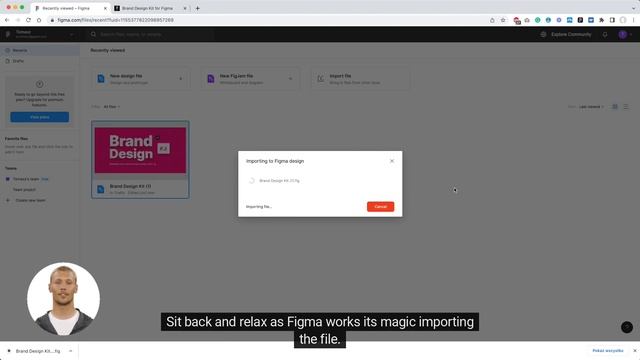
Task: Expand the download item options chevron
Action: click(71, 351)
